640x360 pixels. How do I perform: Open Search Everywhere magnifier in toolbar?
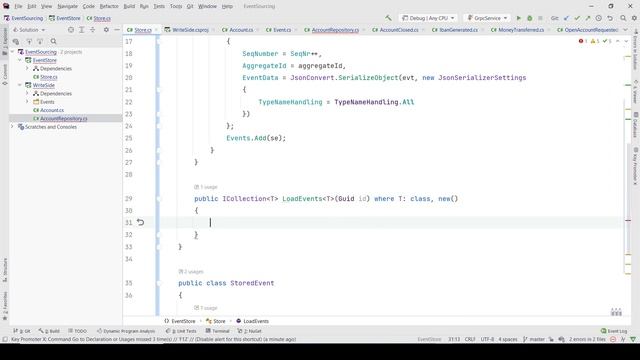pyautogui.click(x=623, y=18)
